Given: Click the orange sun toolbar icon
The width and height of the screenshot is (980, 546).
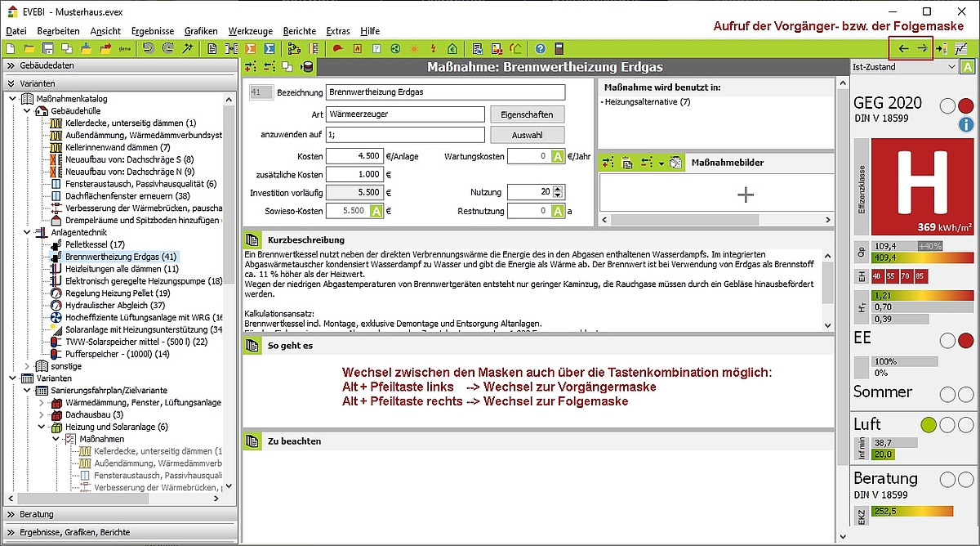Looking at the screenshot, I should pyautogui.click(x=414, y=48).
